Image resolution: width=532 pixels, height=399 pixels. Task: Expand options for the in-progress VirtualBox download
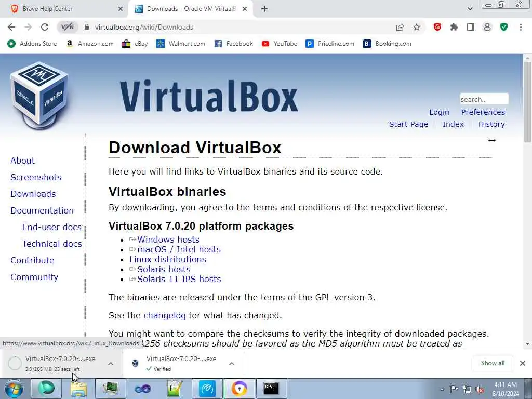pos(111,364)
